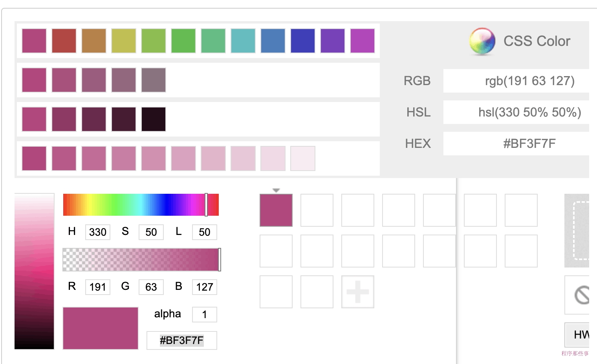Screen dimensions: 597x364
Task: Click the plus icon to add a color
Action: (357, 292)
